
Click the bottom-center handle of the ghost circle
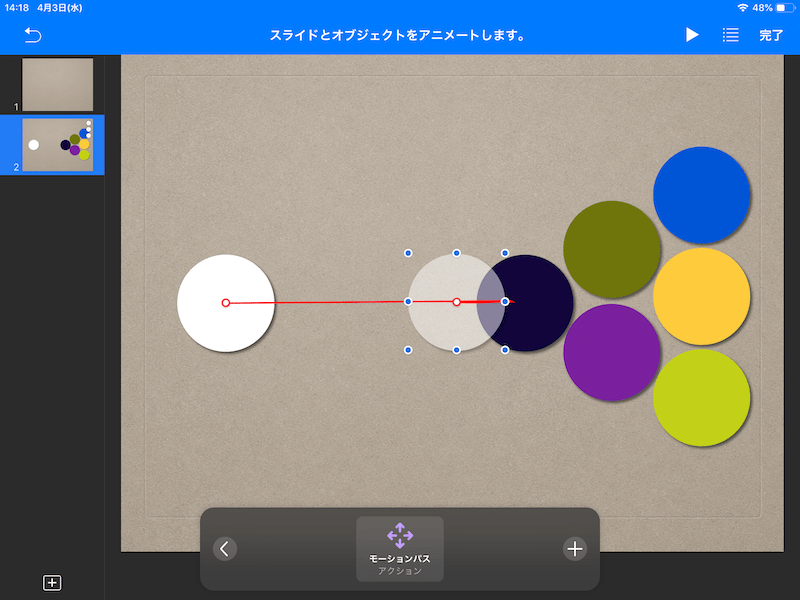click(457, 350)
